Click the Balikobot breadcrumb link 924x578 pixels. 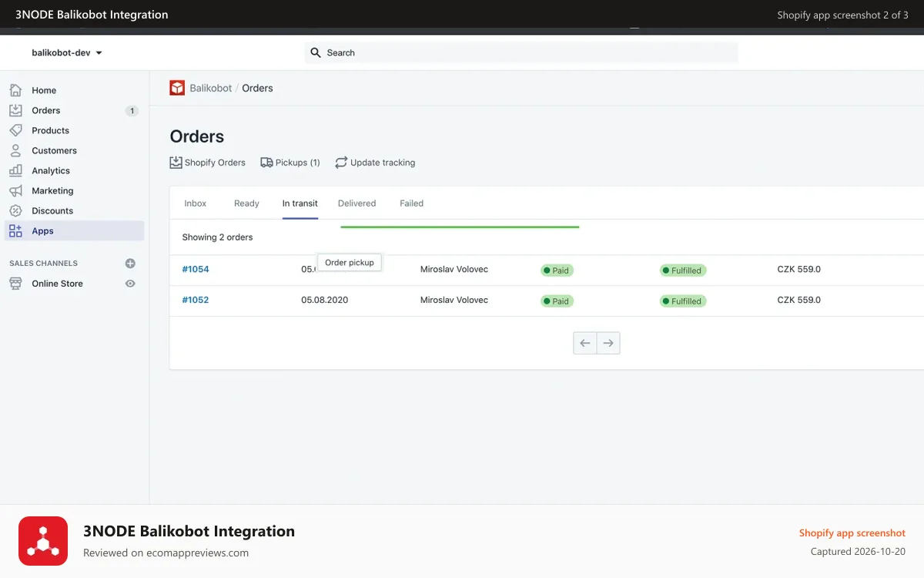coord(211,88)
